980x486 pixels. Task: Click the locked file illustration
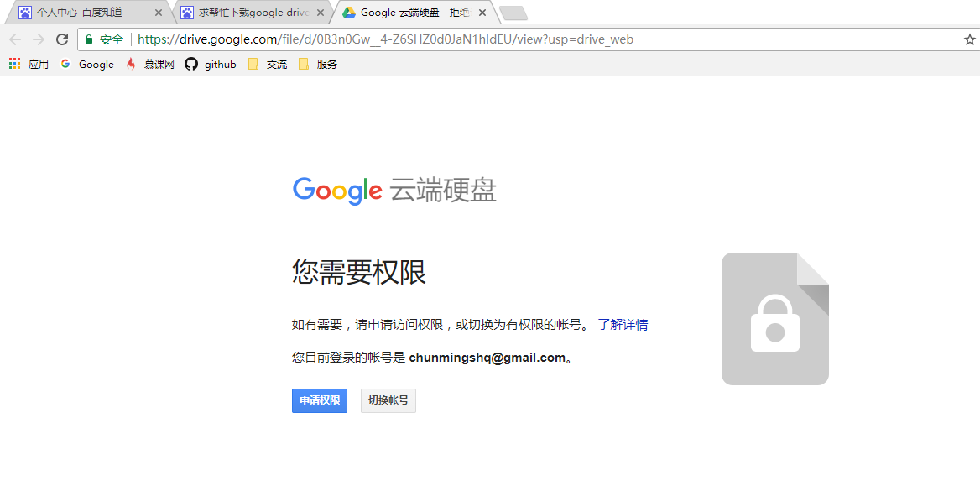click(x=775, y=319)
